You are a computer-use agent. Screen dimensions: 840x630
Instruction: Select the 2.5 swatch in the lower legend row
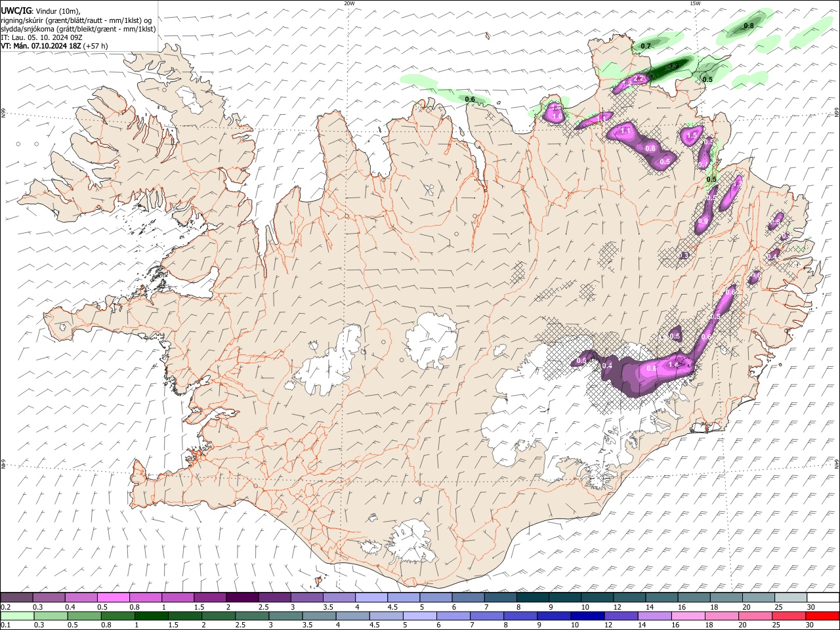pos(251,616)
